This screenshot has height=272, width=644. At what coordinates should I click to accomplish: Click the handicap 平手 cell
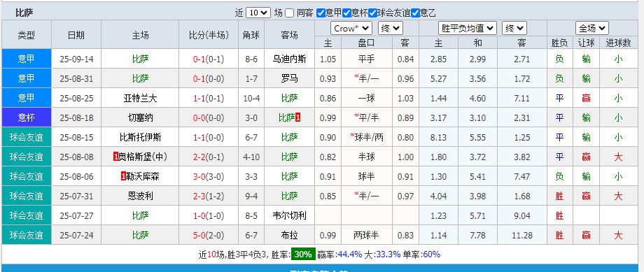(366, 59)
